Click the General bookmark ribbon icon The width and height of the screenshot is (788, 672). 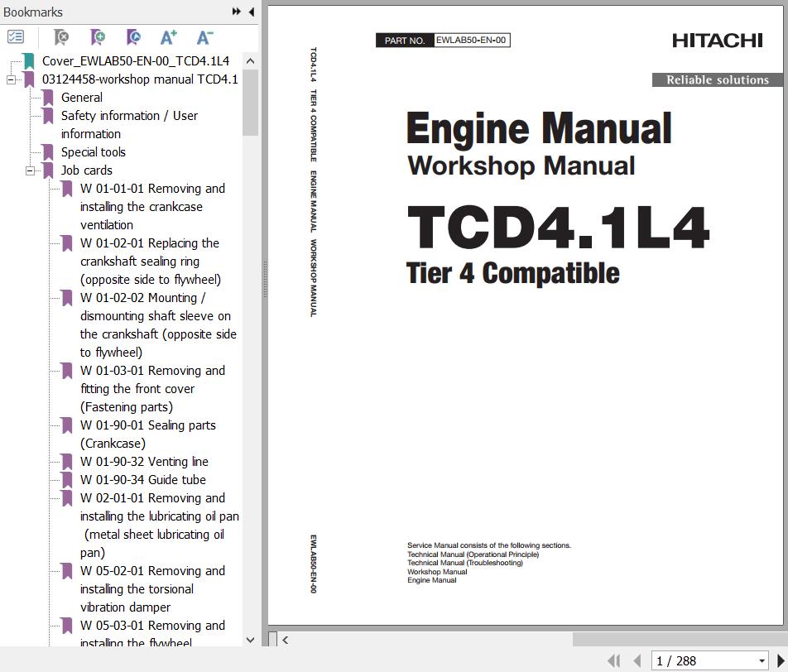[x=48, y=97]
